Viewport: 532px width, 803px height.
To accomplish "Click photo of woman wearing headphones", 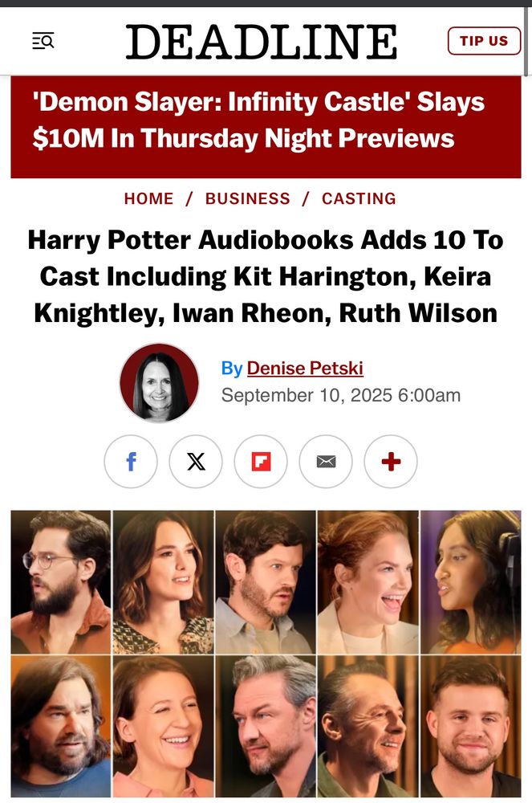I will pyautogui.click(x=470, y=582).
